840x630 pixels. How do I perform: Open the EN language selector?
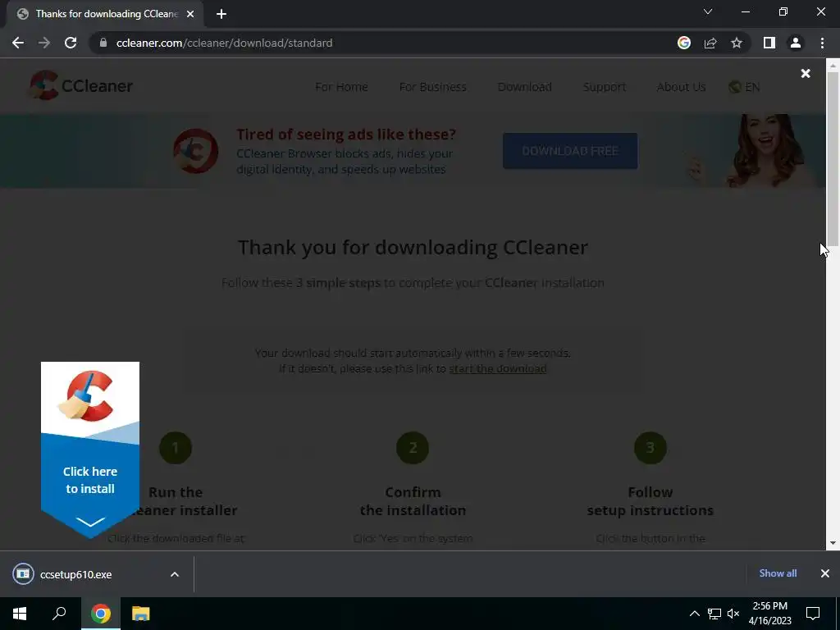tap(745, 87)
